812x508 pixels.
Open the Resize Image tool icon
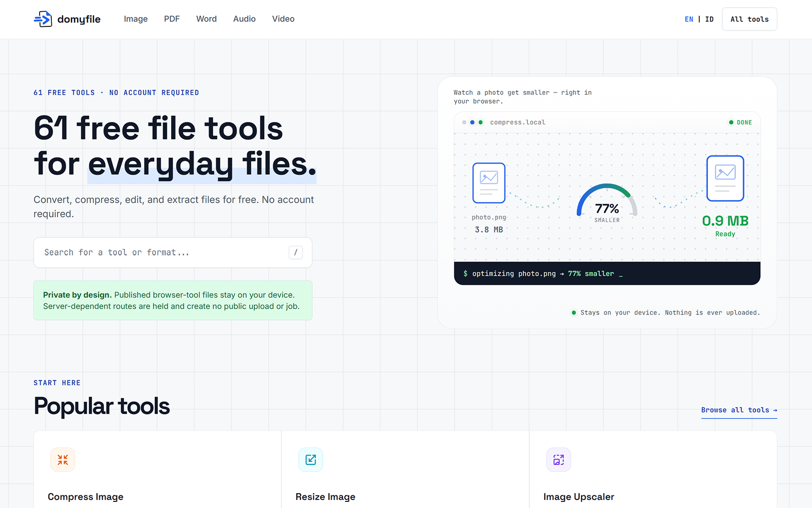pyautogui.click(x=311, y=460)
